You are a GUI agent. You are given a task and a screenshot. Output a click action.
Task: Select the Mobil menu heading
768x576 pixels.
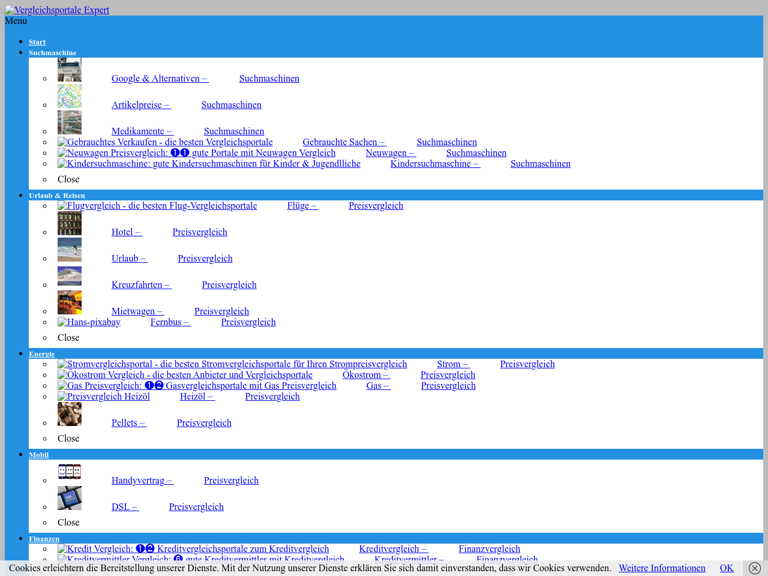[38, 455]
